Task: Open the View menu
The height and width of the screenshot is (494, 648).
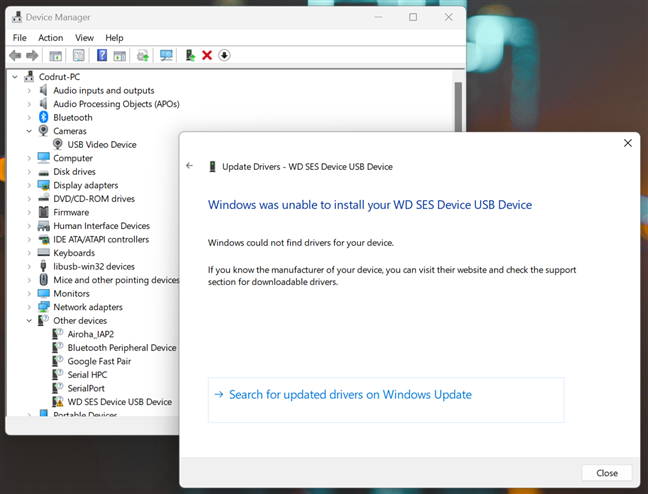Action: [84, 38]
